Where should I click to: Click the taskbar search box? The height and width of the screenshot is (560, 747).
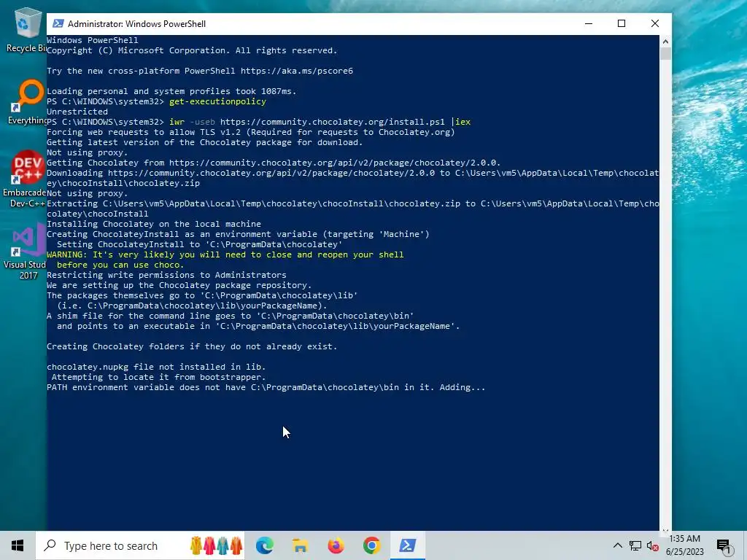tap(140, 545)
